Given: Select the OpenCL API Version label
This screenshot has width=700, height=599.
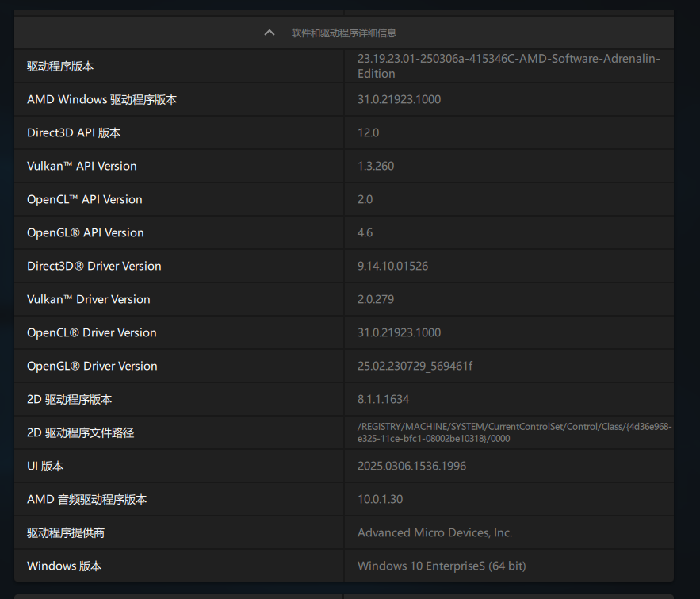Looking at the screenshot, I should click(x=84, y=199).
